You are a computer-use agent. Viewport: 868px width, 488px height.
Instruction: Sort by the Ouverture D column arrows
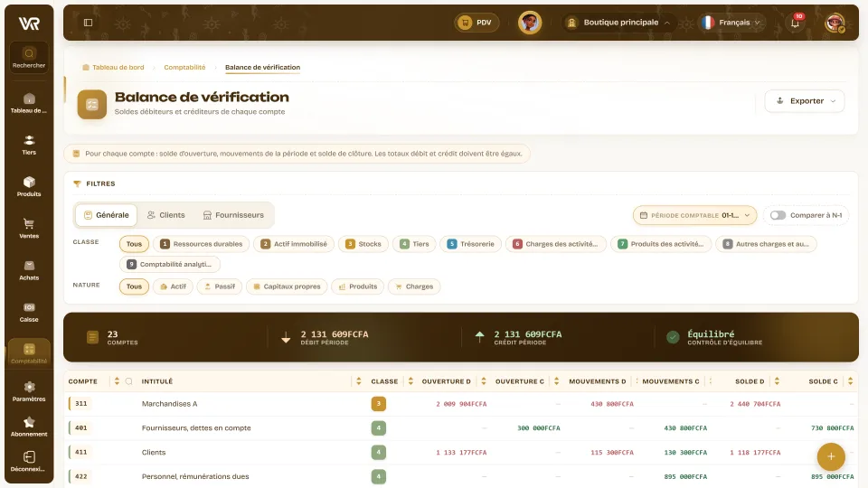click(483, 381)
